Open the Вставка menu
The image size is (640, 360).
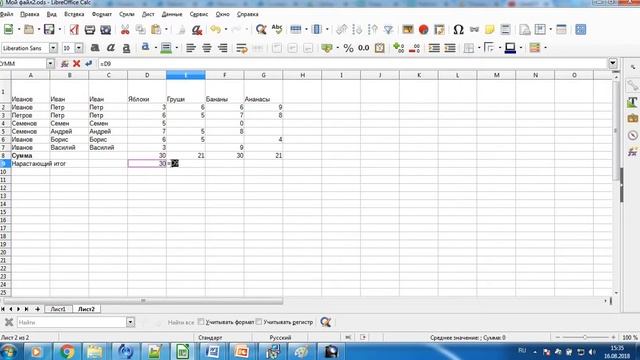74,14
